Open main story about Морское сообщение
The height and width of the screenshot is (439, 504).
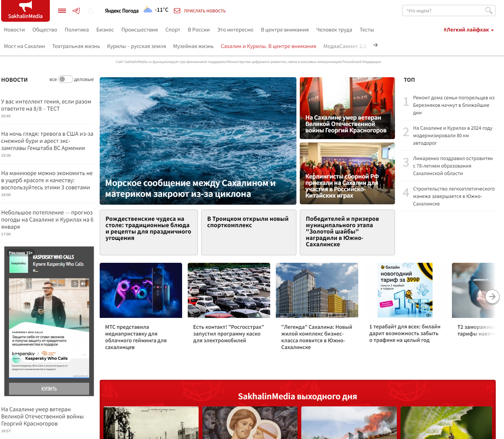(198, 141)
